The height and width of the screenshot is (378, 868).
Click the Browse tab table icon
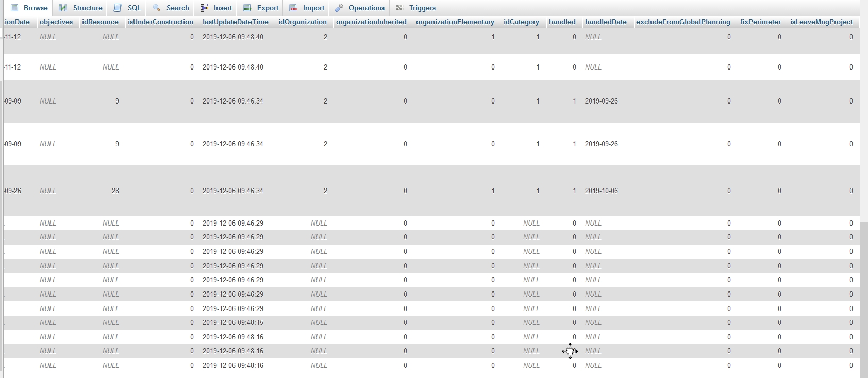14,8
